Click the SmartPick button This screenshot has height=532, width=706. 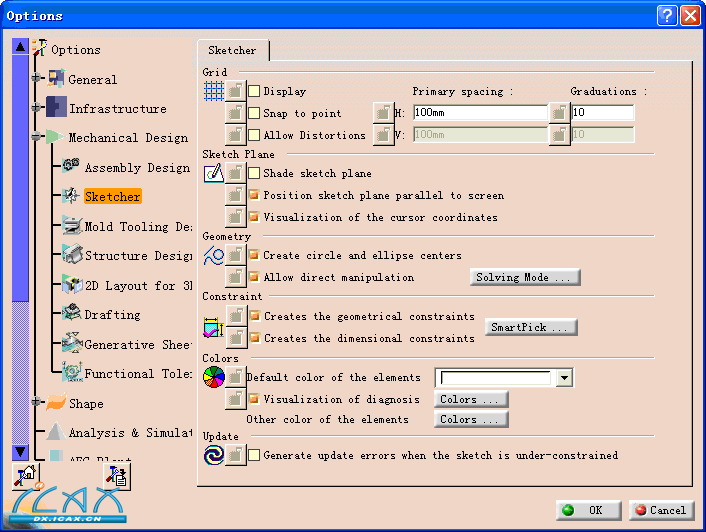532,327
